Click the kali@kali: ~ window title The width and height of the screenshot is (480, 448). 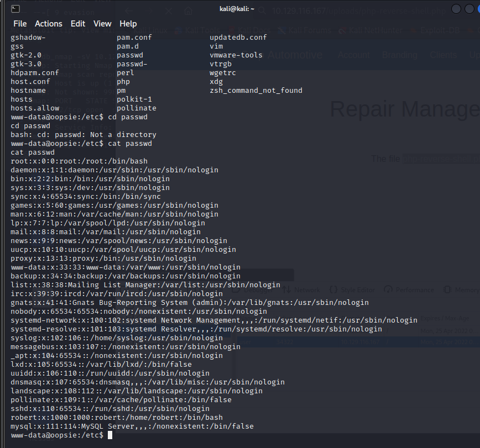(x=237, y=9)
